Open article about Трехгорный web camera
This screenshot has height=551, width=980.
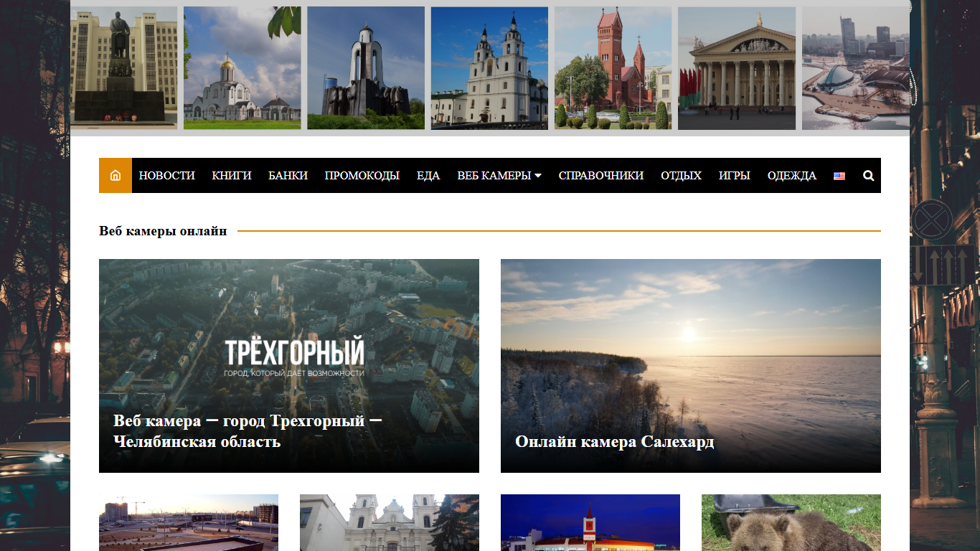(248, 431)
